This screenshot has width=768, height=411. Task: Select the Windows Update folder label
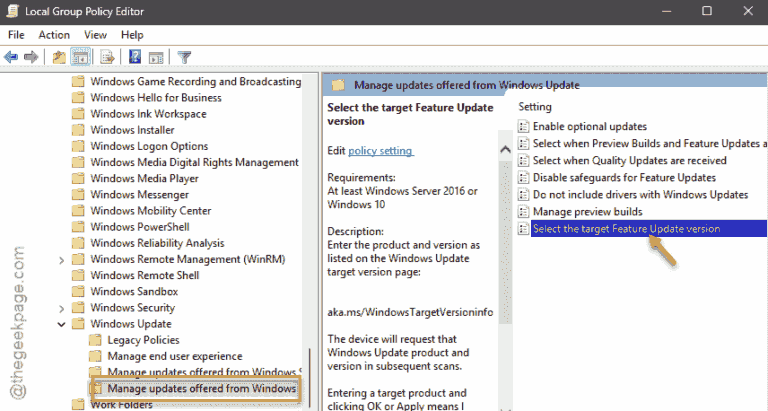tap(131, 324)
